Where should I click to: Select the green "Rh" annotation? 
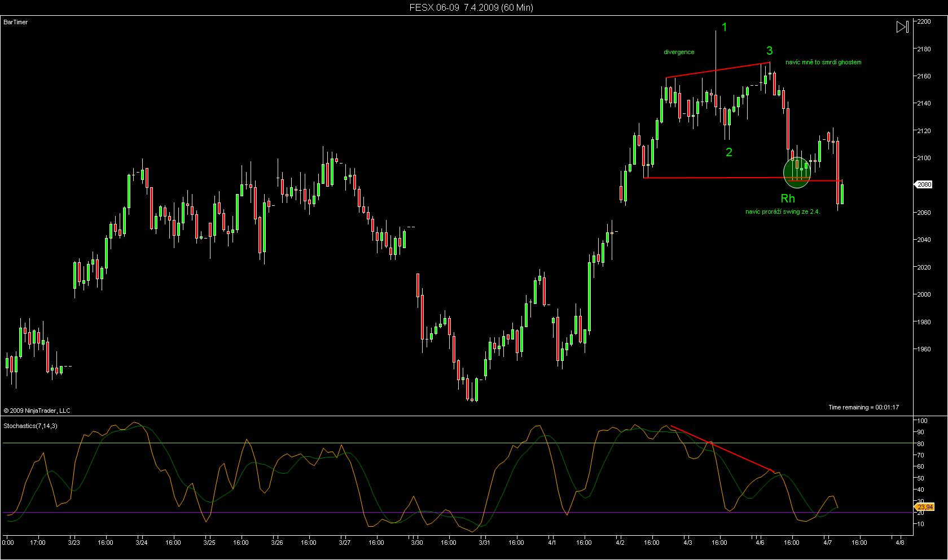(x=788, y=198)
